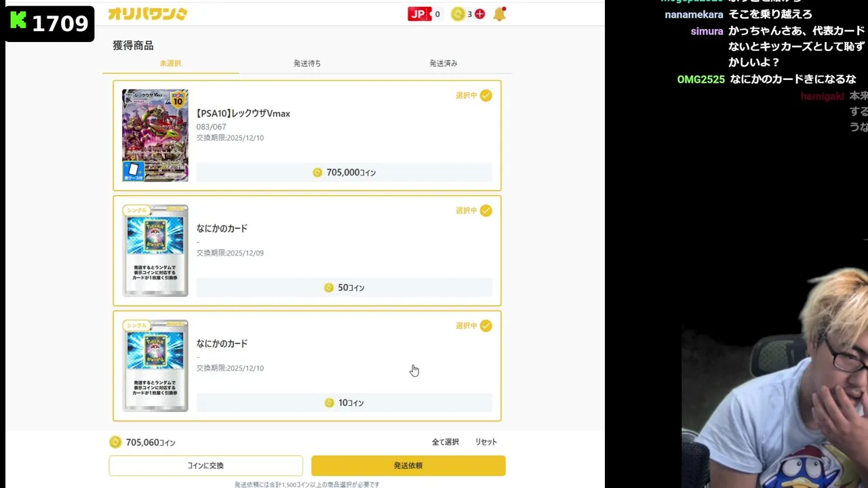Click the コインに交換 button

[205, 466]
